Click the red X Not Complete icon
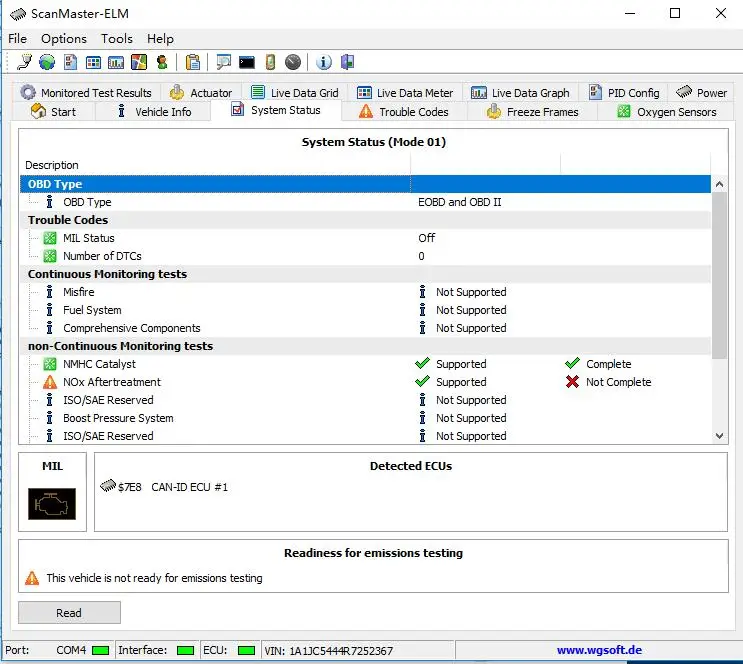Viewport: 743px width, 664px height. 572,382
